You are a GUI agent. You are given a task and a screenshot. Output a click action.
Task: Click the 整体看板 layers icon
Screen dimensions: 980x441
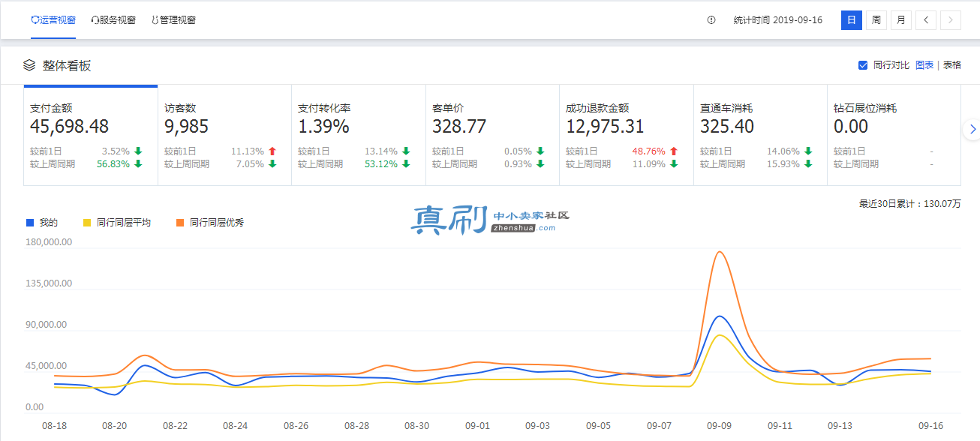[29, 65]
